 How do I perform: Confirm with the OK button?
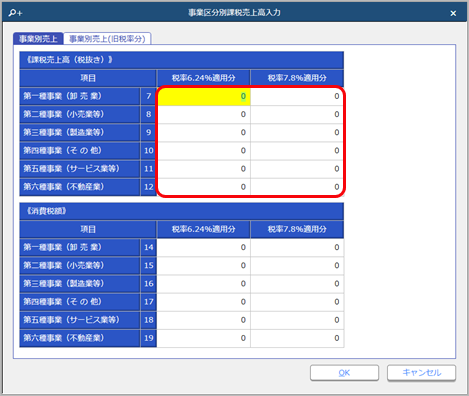[344, 373]
